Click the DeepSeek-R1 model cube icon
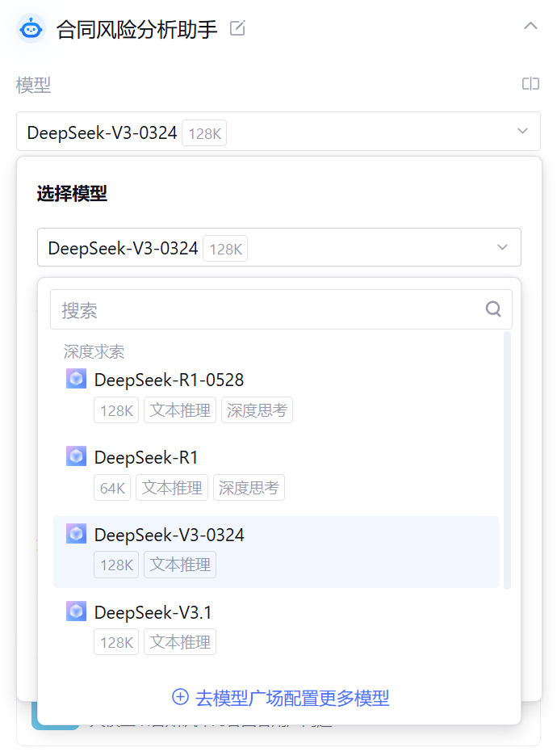Viewport: 557px width, 756px height. point(76,456)
